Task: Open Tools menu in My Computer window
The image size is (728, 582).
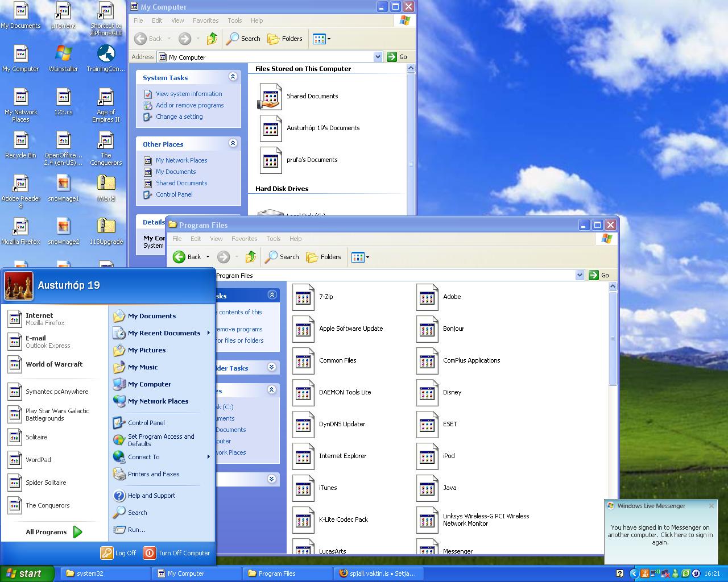Action: (x=235, y=20)
